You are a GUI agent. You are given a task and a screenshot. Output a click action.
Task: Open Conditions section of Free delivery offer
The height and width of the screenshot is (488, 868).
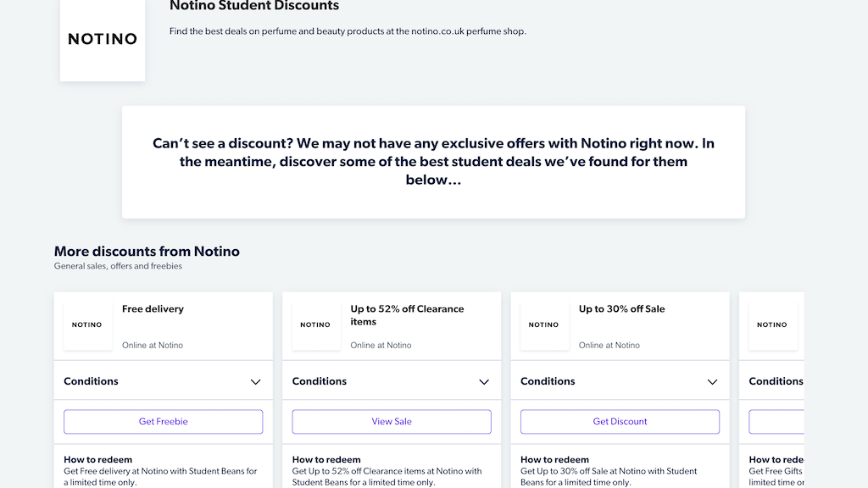coord(92,381)
